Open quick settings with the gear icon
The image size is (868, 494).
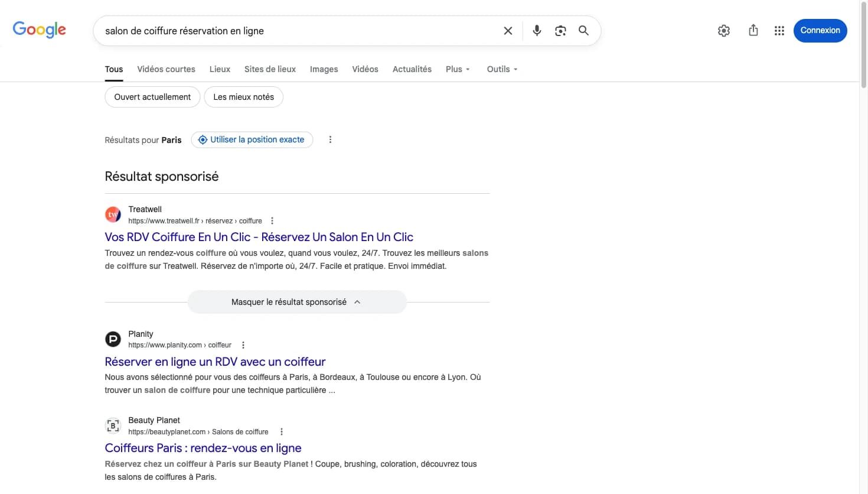click(723, 30)
